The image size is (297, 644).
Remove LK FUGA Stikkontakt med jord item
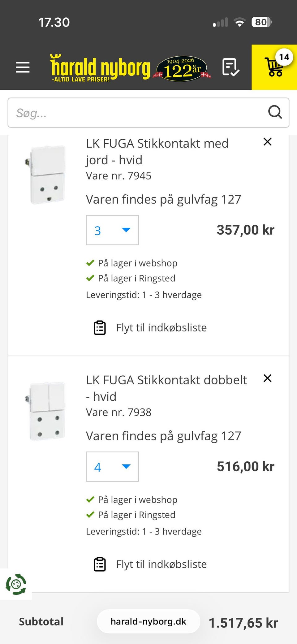[x=267, y=142]
